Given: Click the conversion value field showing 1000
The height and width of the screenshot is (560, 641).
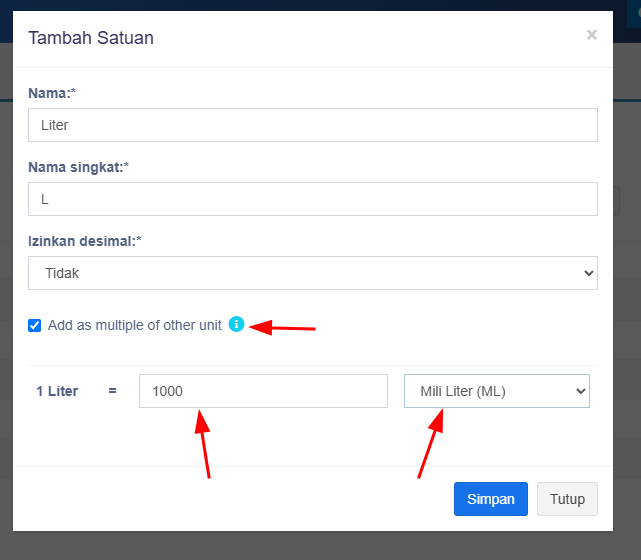Looking at the screenshot, I should pyautogui.click(x=263, y=391).
